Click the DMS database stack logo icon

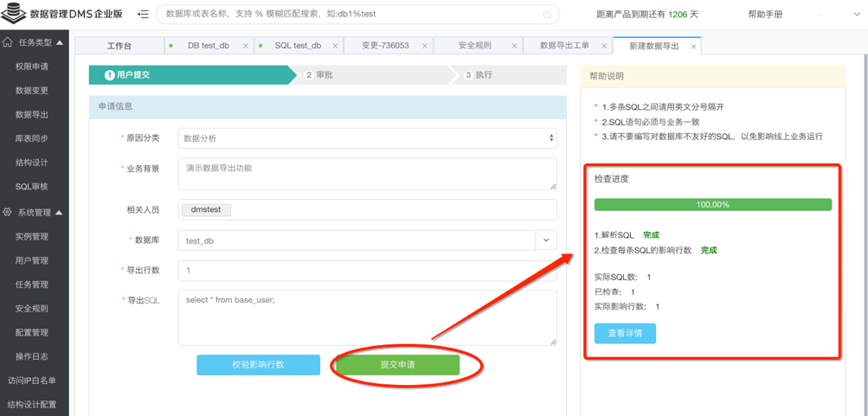[14, 13]
